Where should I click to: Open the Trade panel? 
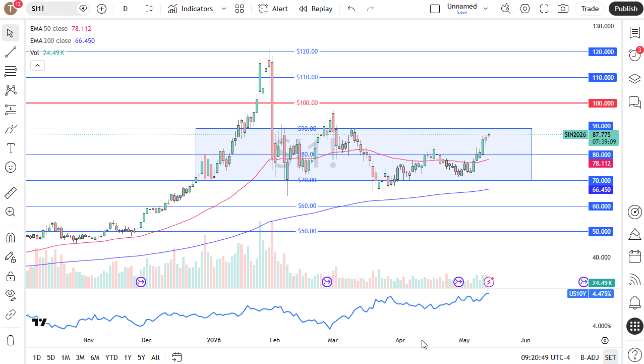click(590, 9)
